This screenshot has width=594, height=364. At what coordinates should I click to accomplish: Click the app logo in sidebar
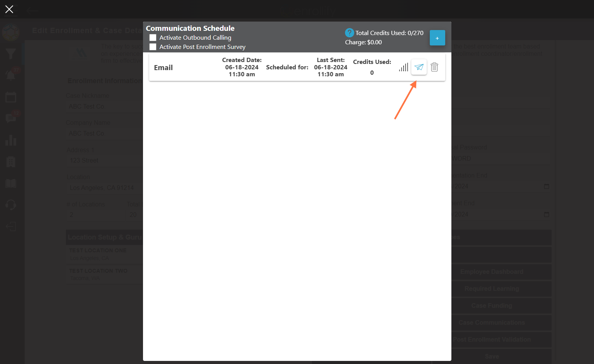coord(11,32)
